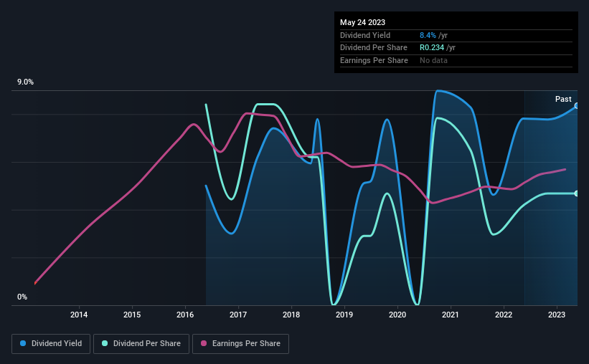Click the 8.4% dividend yield value in tooltip
The image size is (589, 364).
(428, 35)
